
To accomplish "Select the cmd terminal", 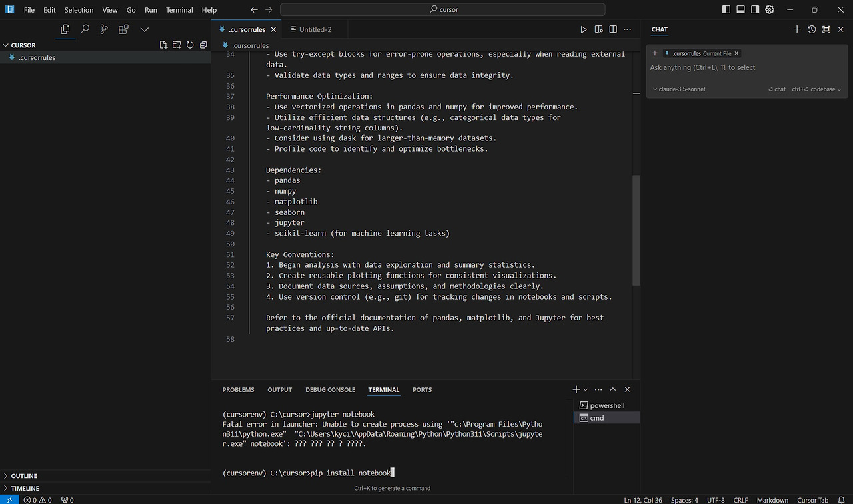I will click(x=606, y=418).
